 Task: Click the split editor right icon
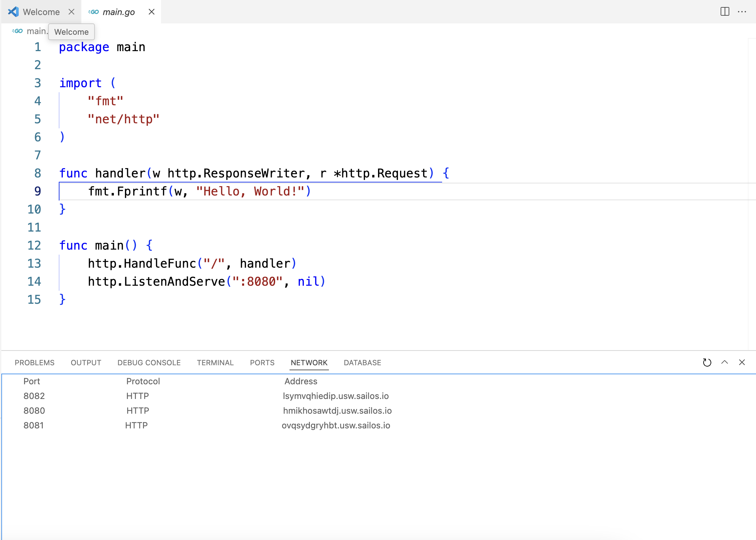click(725, 12)
